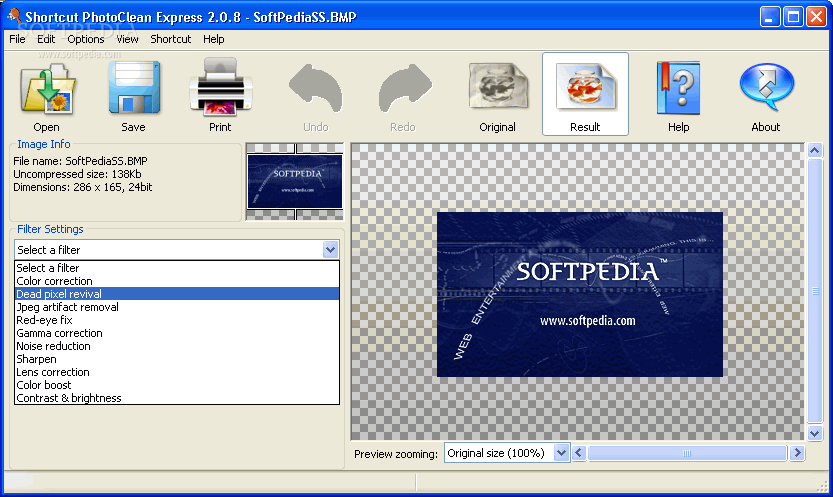Open the Help book icon

tap(678, 88)
